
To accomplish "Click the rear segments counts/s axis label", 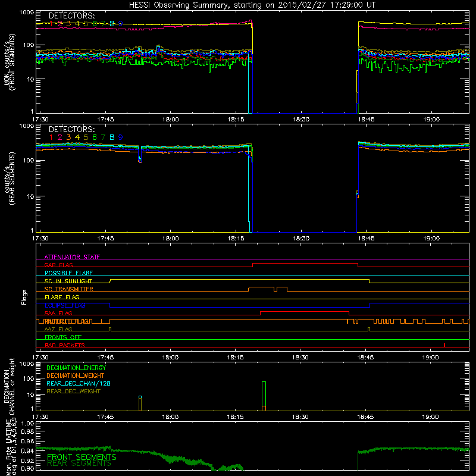I will (x=9, y=178).
